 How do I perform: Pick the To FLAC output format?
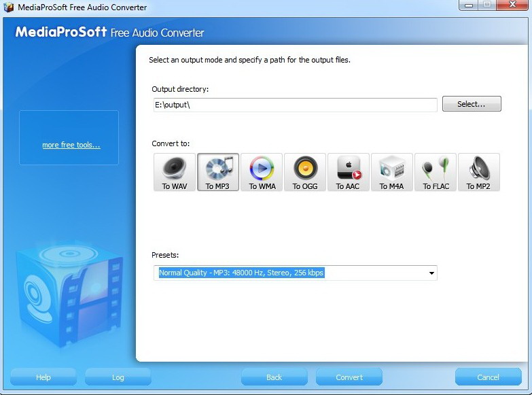[x=436, y=172]
